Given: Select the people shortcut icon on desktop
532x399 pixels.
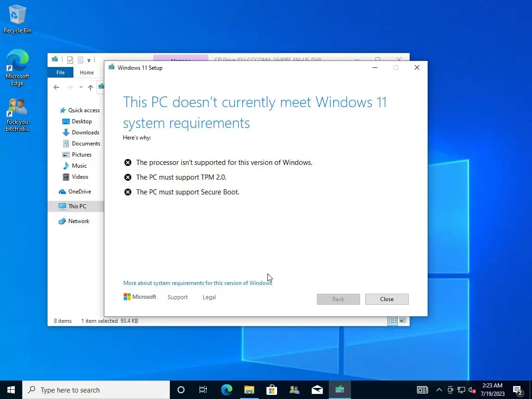Looking at the screenshot, I should click(17, 115).
